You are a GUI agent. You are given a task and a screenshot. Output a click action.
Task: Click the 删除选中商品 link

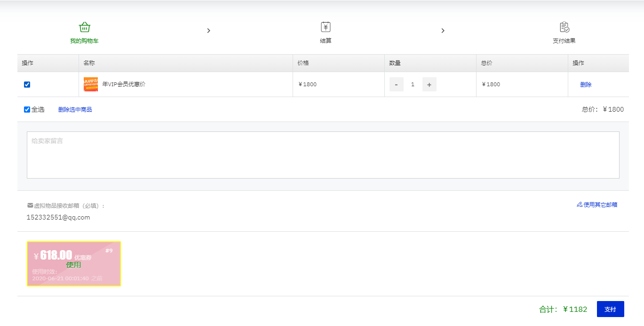click(75, 109)
